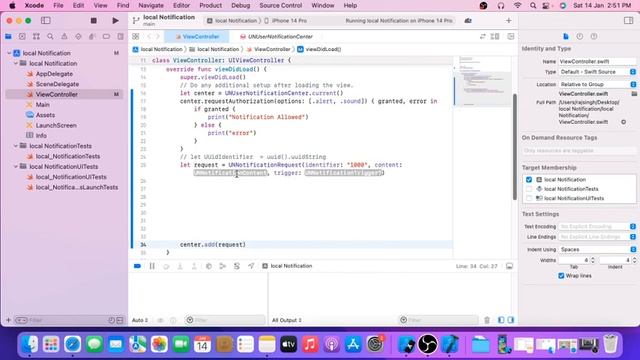This screenshot has width=640, height=360.
Task: Open the Navigate menu
Action: [151, 5]
